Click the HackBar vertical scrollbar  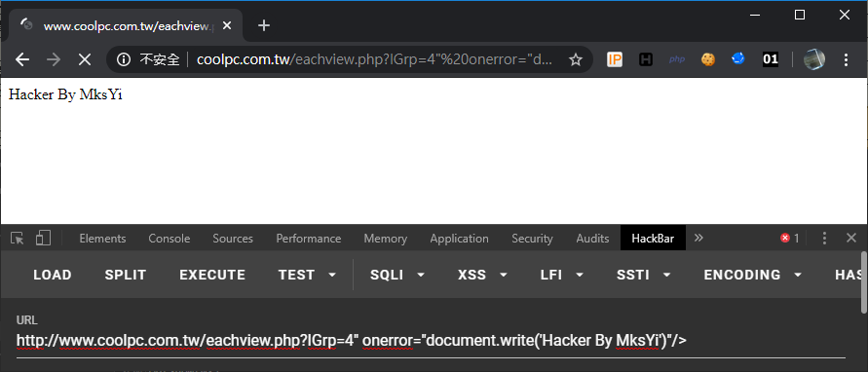tap(864, 283)
